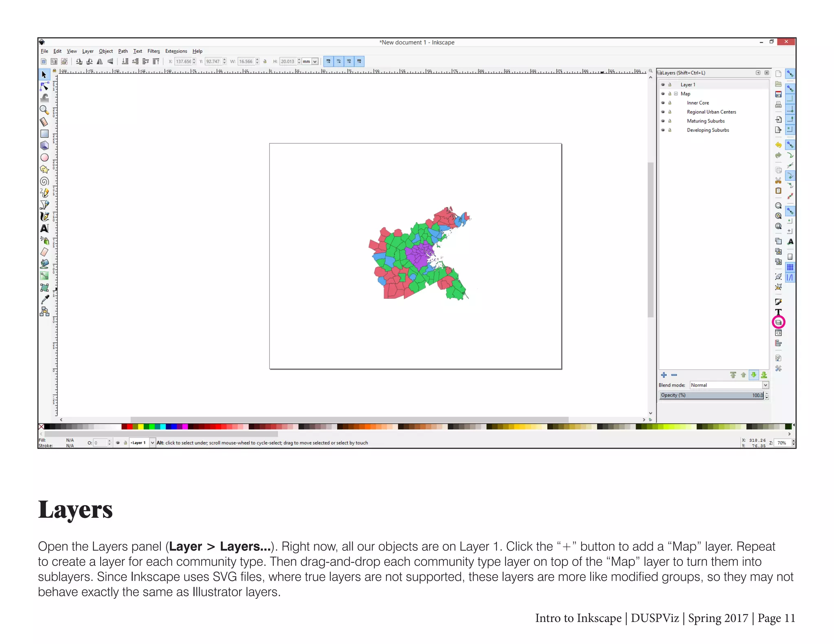This screenshot has height=644, width=834.
Task: Pick the yellow palette swatch
Action: click(140, 427)
